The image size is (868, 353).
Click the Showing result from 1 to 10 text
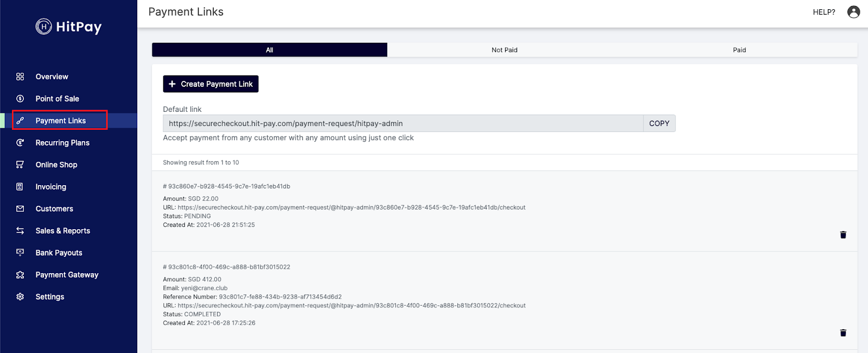tap(201, 162)
